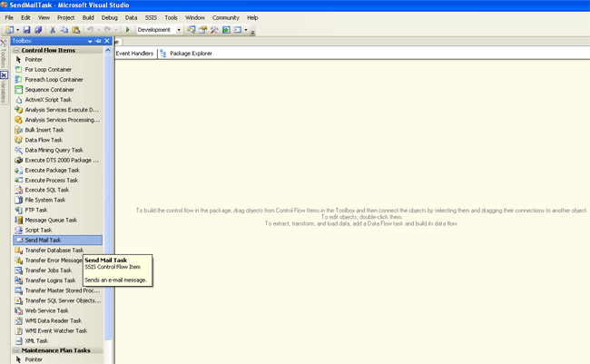Viewport: 590px width, 364px height.
Task: Open the Undo history dropdown arrow
Action: point(99,30)
